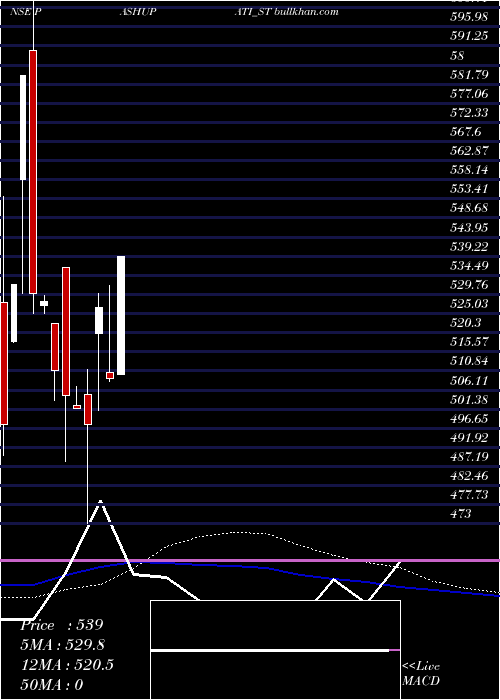Click the 473 price axis label

point(461,514)
